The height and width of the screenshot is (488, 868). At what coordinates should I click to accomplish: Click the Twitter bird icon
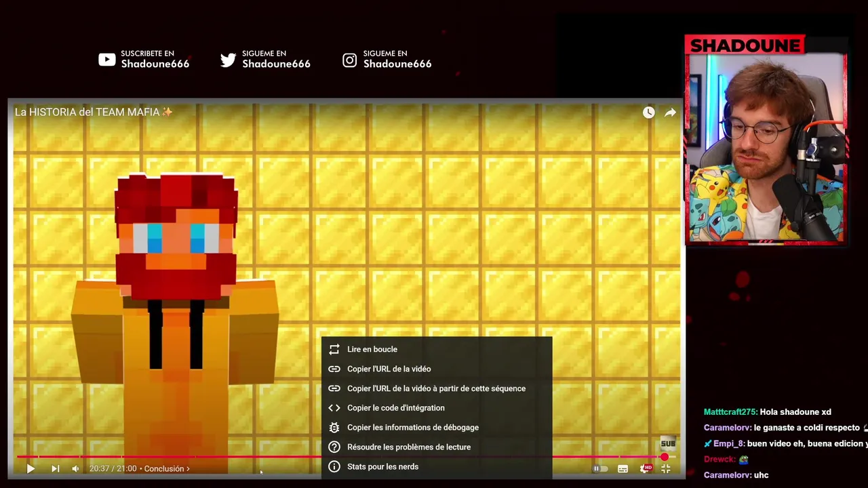click(229, 60)
